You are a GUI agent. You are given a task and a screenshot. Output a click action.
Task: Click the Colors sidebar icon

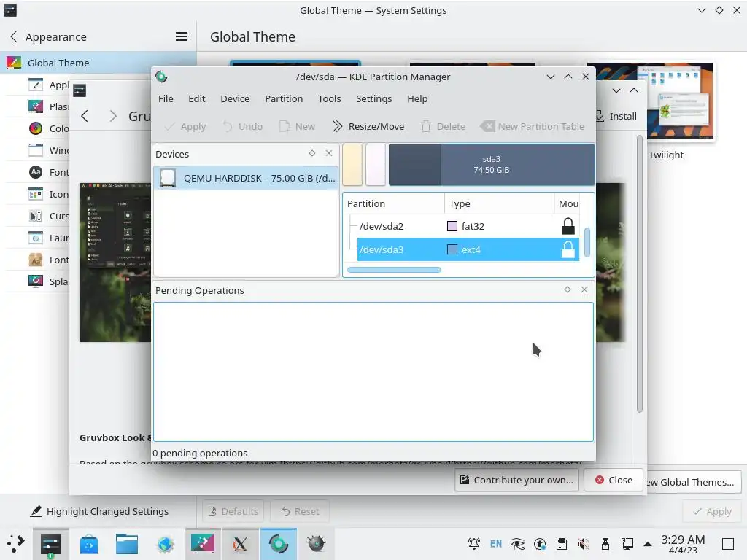pos(36,128)
